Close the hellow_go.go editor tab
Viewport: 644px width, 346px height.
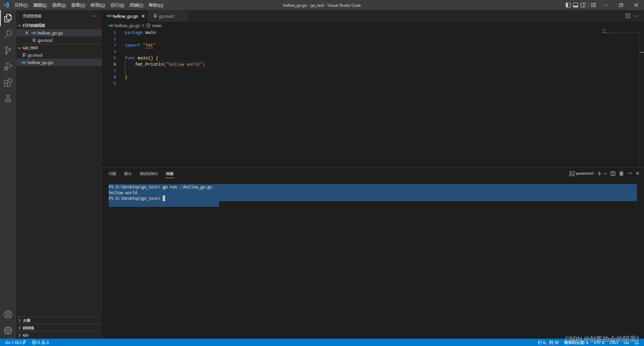[143, 16]
